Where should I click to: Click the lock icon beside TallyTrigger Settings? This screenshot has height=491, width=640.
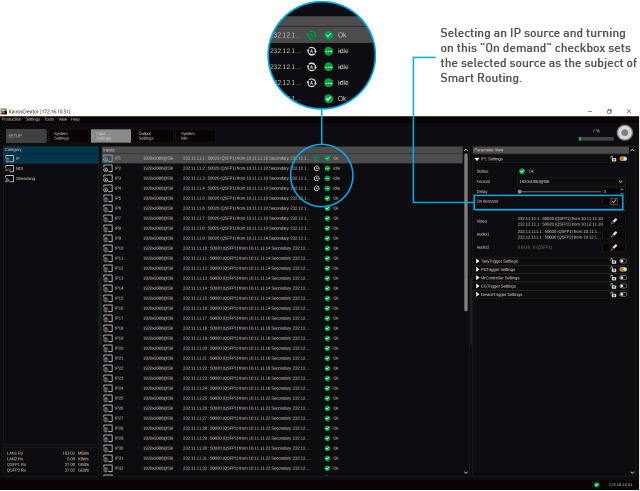click(x=611, y=261)
